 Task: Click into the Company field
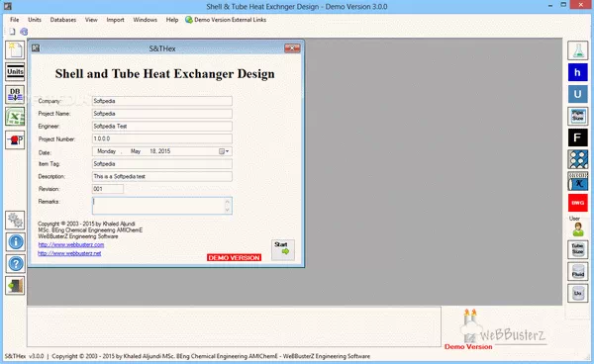162,101
